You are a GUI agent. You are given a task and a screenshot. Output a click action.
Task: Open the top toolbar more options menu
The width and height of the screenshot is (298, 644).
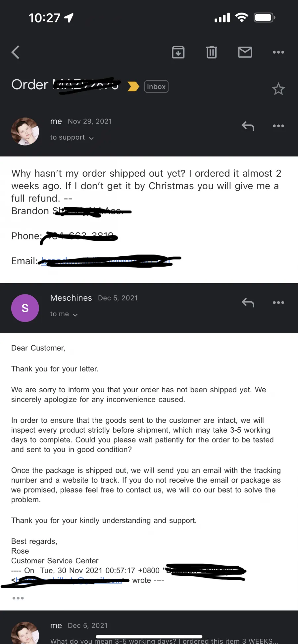pyautogui.click(x=278, y=52)
